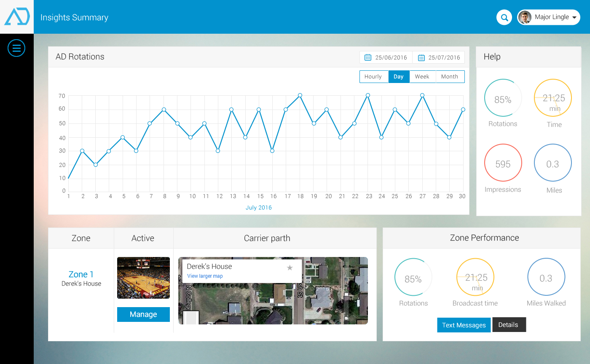Open the start date 25/06/2016 picker
Image resolution: width=590 pixels, height=364 pixels.
click(x=391, y=57)
